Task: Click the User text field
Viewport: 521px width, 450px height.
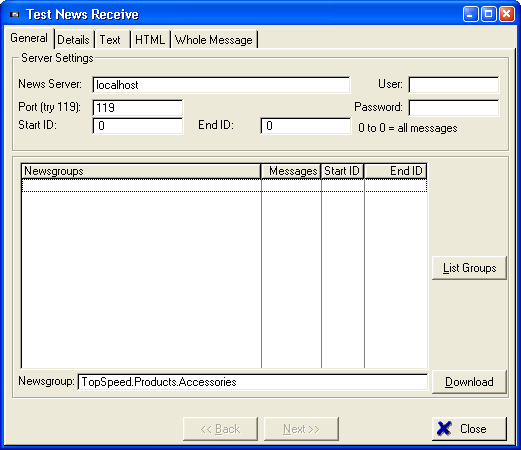Action: [454, 85]
